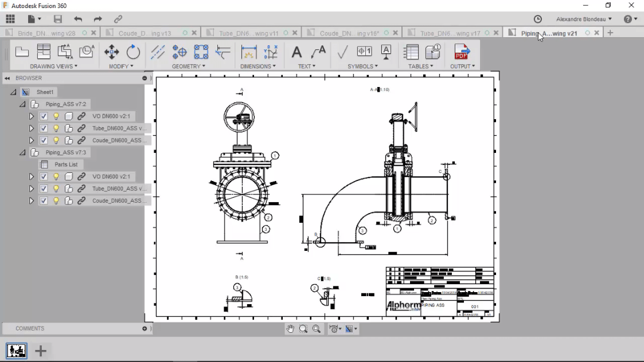Select the Center Mark geometry tool
644x362 pixels.
pyautogui.click(x=179, y=52)
